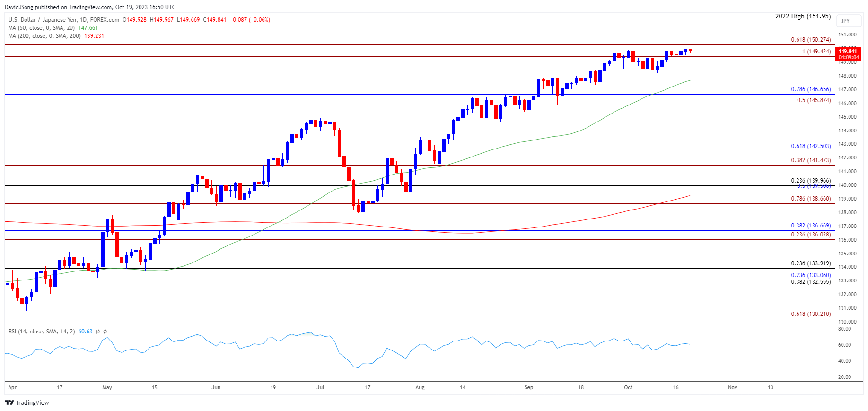Select the 0.236 (136.028) level label
Screen dimensions: 868x411
click(x=811, y=235)
